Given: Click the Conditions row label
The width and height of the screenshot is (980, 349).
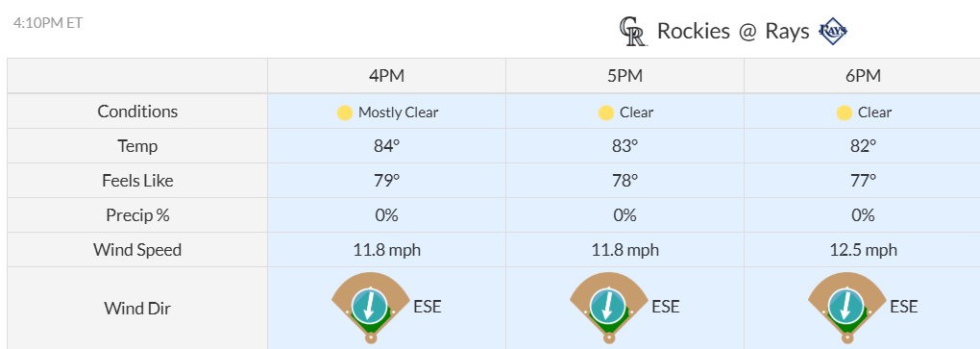Looking at the screenshot, I should pos(137,112).
